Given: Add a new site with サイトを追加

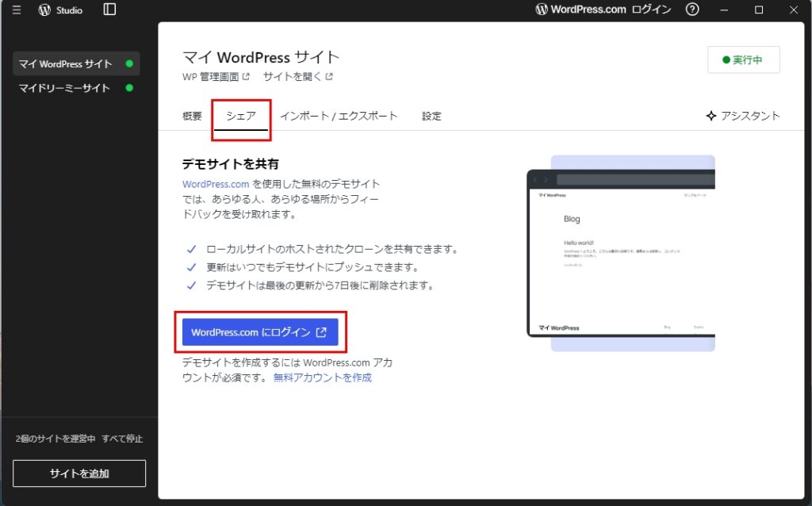Looking at the screenshot, I should [x=79, y=473].
